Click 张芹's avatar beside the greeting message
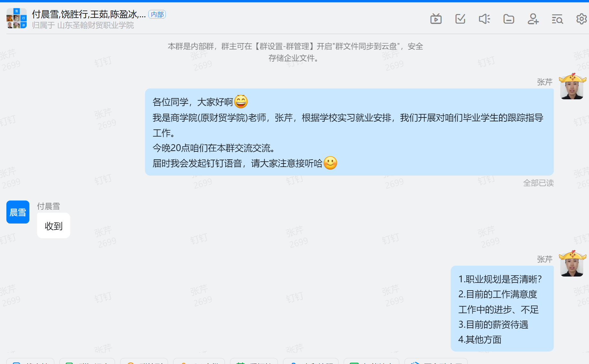Screen dimensions: 589x364 (x=572, y=87)
